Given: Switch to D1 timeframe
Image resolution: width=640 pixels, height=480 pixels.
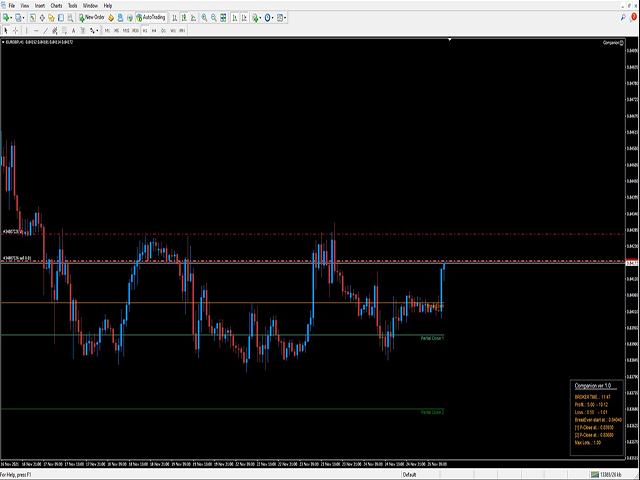Looking at the screenshot, I should click(163, 31).
